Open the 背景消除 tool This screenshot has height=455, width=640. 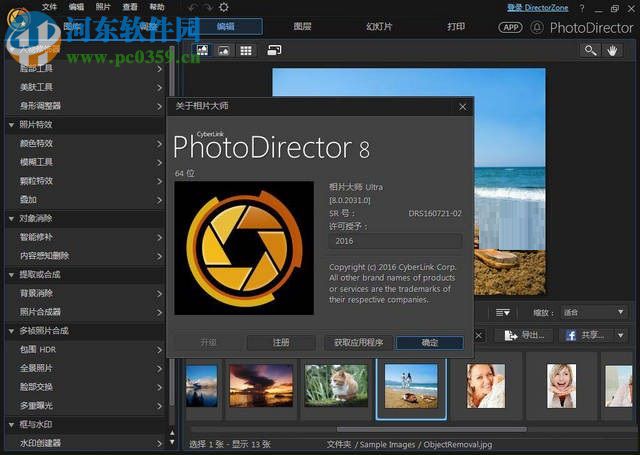[x=85, y=293]
